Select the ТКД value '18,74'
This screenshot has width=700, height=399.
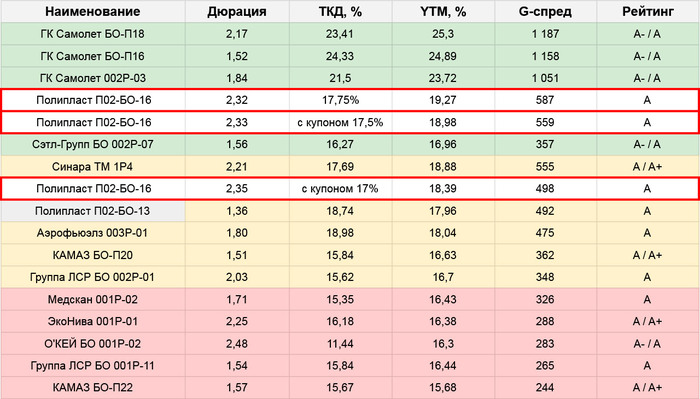(x=340, y=211)
